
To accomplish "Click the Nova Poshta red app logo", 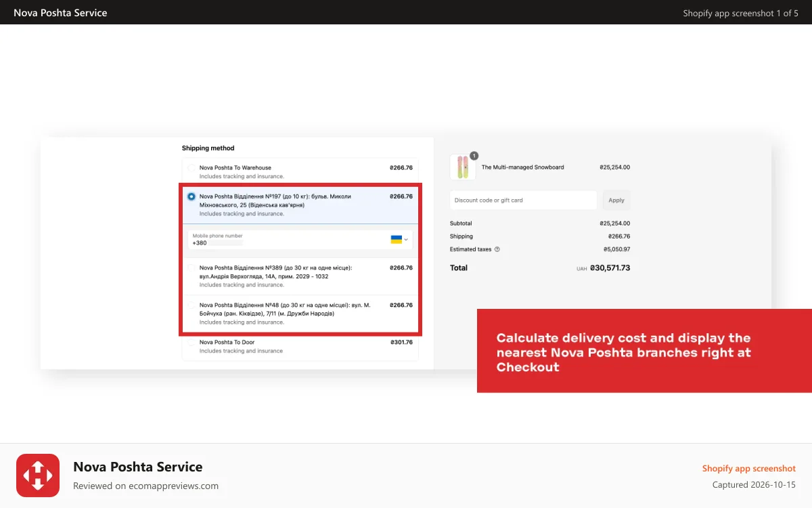I will [x=38, y=475].
